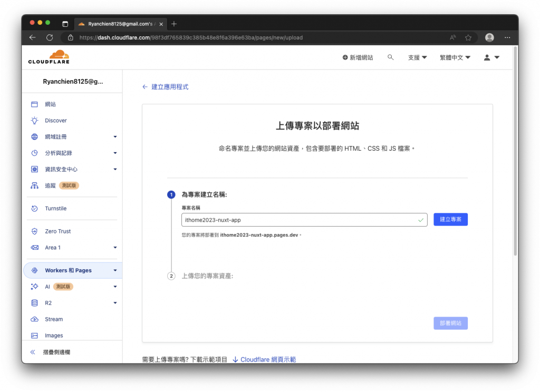Open the browser profile avatar
The width and height of the screenshot is (540, 392).
(489, 37)
